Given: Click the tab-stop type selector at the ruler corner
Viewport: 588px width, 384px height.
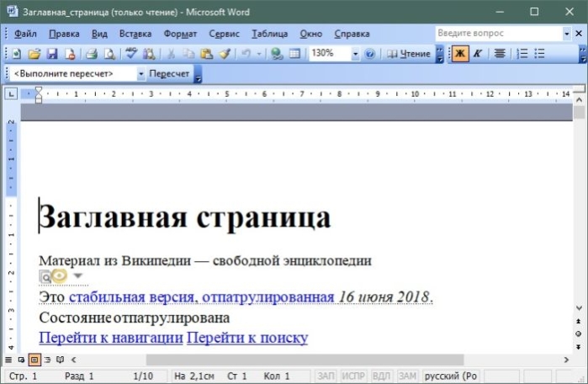Looking at the screenshot, I should 11,93.
